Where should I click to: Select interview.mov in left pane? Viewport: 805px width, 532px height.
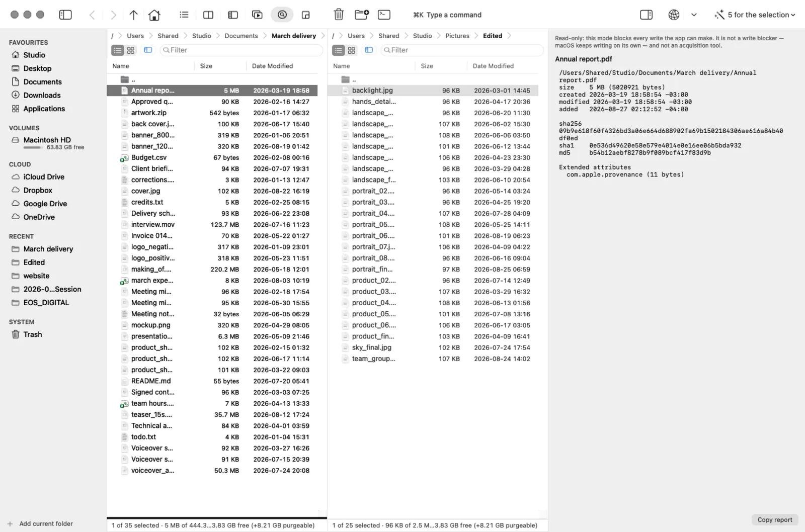pos(212,225)
